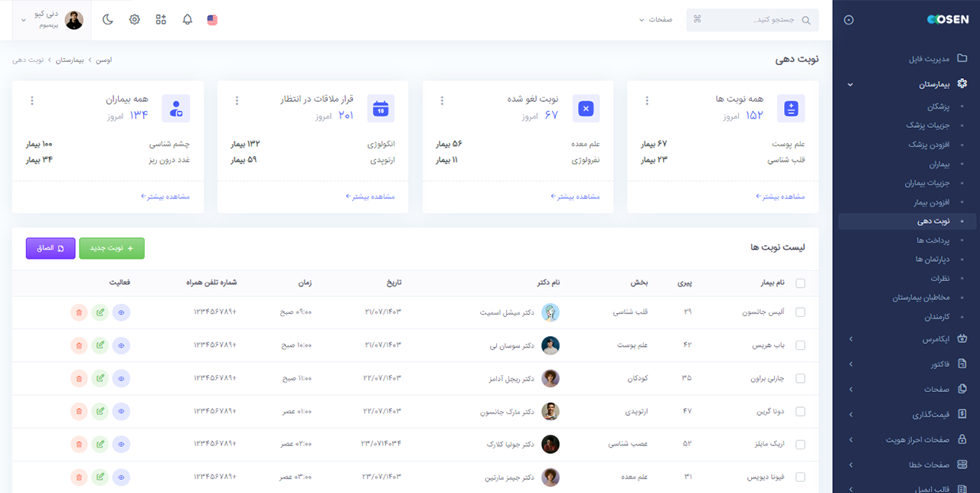This screenshot has height=493, width=980.
Task: Click the OSEN logo
Action: point(948,19)
